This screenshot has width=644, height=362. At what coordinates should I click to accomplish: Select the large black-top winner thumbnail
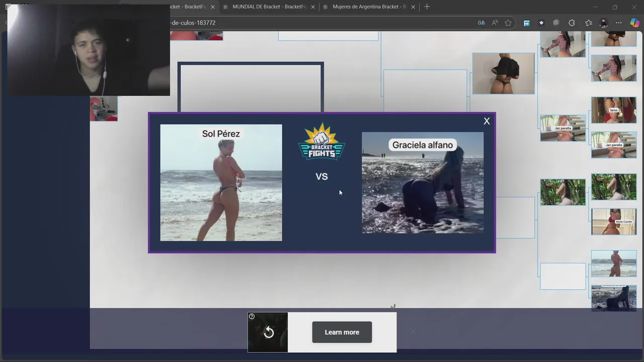pyautogui.click(x=503, y=73)
